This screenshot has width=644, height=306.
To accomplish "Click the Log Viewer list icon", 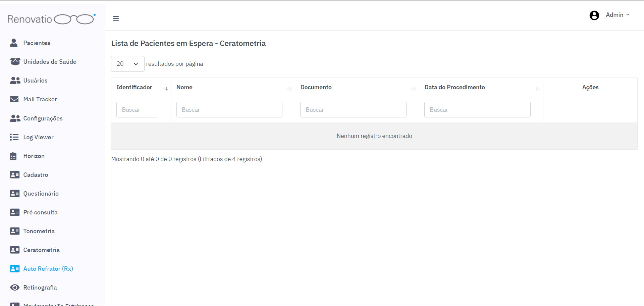I will pos(14,137).
